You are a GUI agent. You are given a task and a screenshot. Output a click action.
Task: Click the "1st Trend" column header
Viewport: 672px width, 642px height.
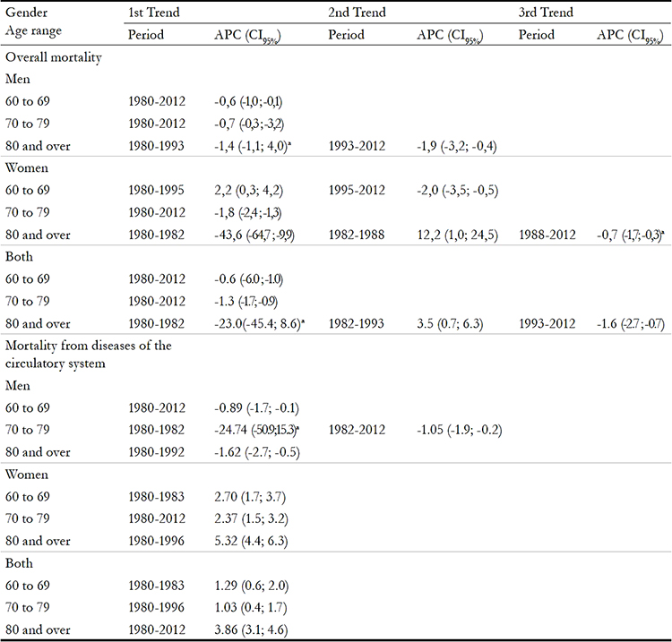[155, 14]
